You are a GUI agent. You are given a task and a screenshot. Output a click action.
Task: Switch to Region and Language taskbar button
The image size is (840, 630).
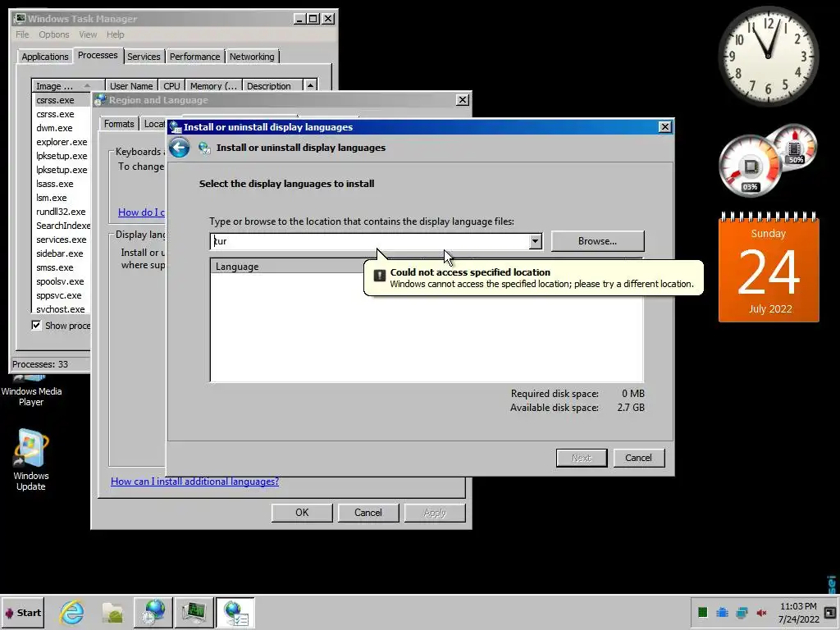pyautogui.click(x=153, y=613)
